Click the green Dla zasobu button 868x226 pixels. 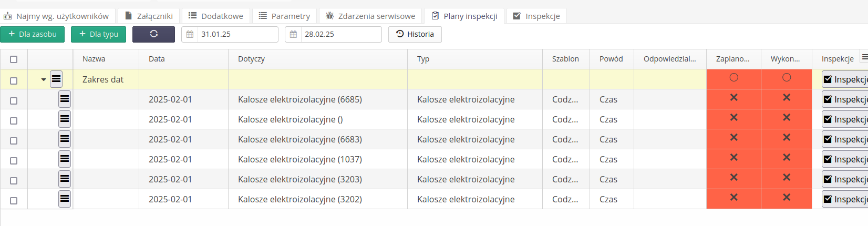coord(32,34)
